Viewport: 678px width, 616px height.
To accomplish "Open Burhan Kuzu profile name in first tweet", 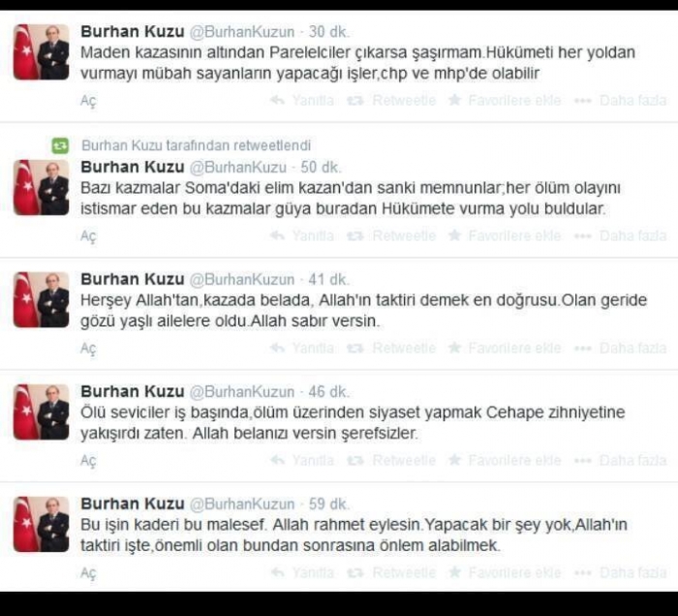I will tap(133, 32).
